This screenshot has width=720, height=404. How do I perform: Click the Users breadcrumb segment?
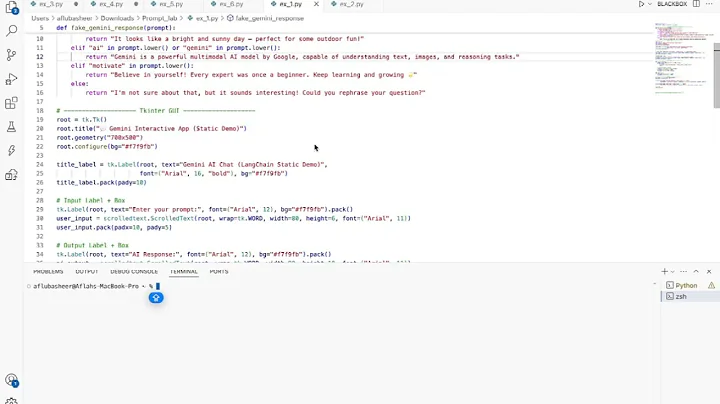coord(40,18)
